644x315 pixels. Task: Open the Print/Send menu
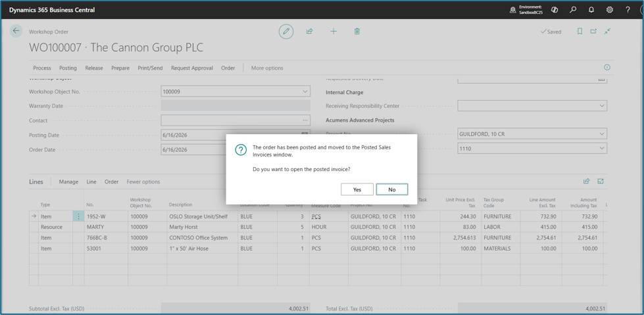(150, 68)
